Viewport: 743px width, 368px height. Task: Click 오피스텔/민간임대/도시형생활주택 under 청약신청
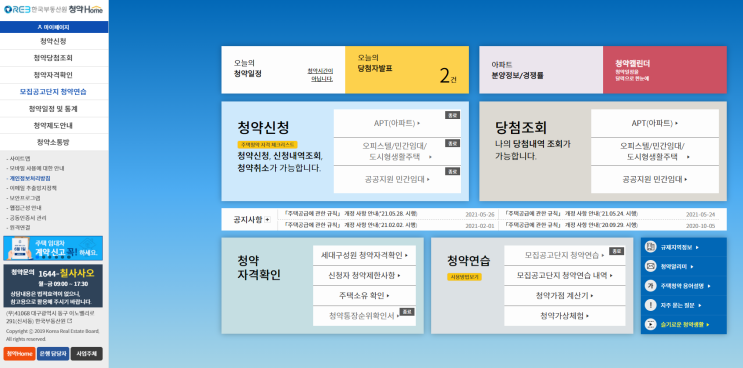(x=397, y=152)
